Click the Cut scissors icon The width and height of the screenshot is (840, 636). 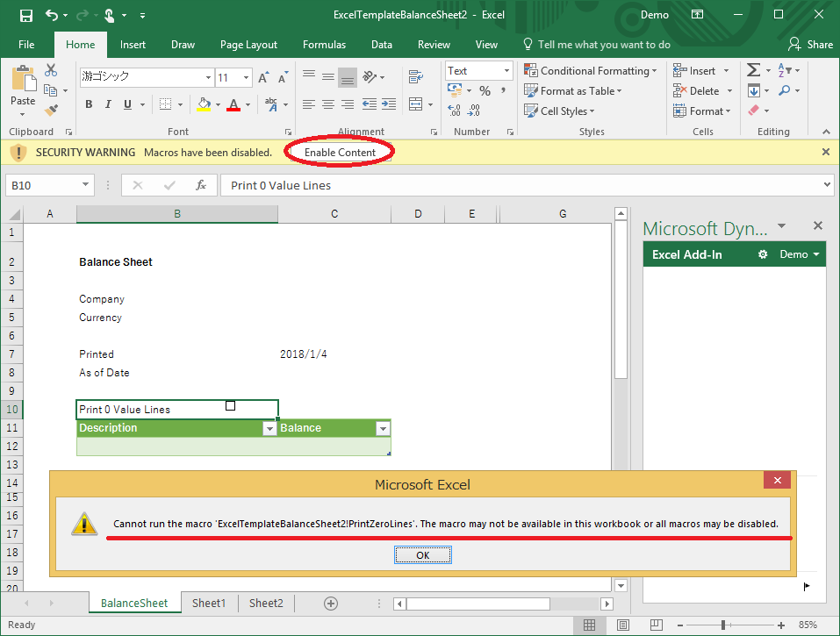click(51, 70)
